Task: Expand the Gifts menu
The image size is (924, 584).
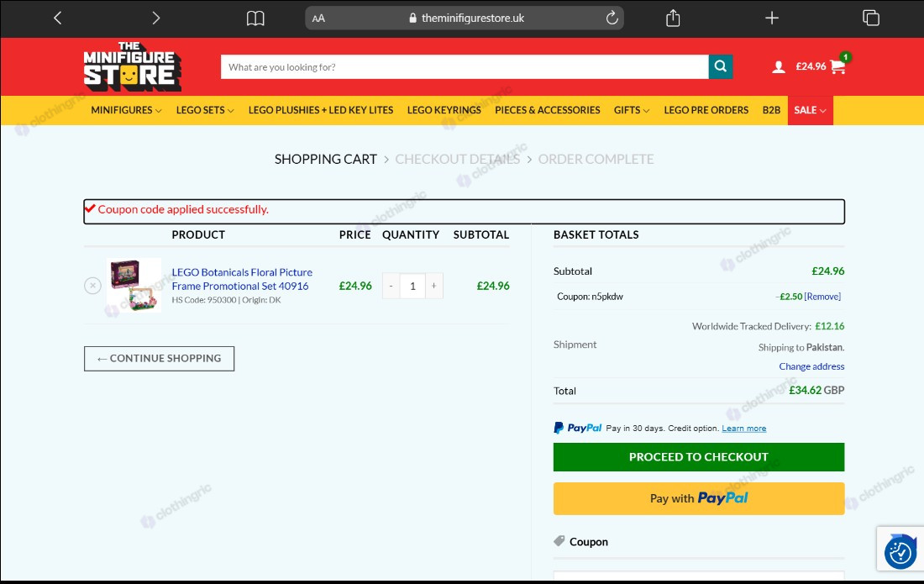Action: coord(631,110)
